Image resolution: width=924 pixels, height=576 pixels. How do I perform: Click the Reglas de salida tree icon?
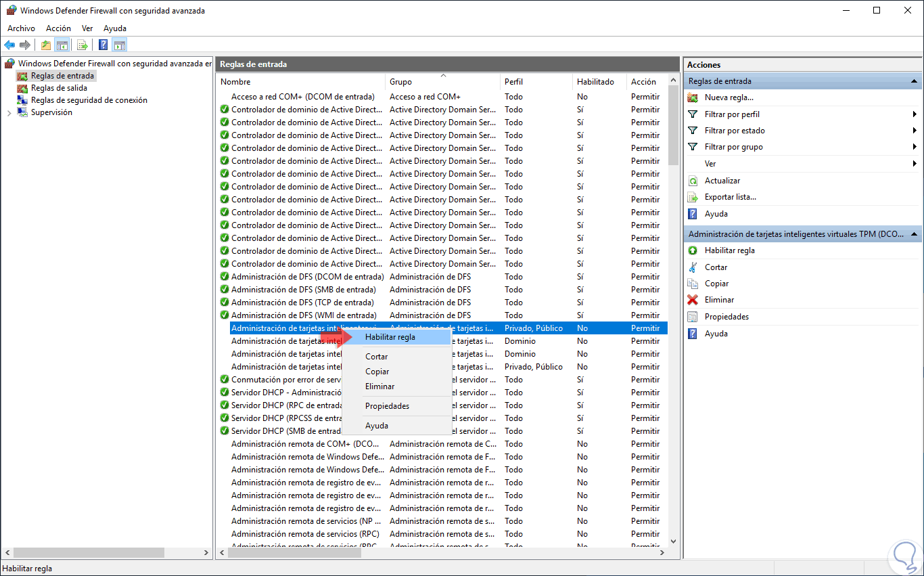(x=22, y=88)
